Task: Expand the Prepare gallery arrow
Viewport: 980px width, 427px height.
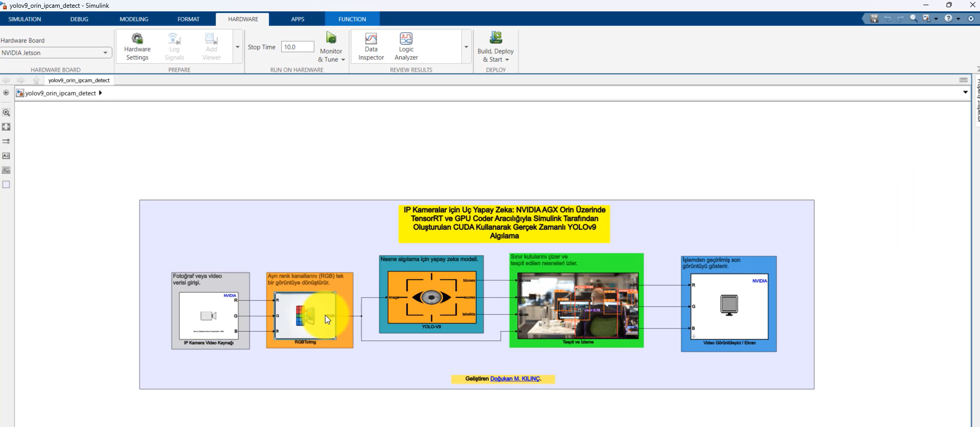Action: click(x=237, y=47)
